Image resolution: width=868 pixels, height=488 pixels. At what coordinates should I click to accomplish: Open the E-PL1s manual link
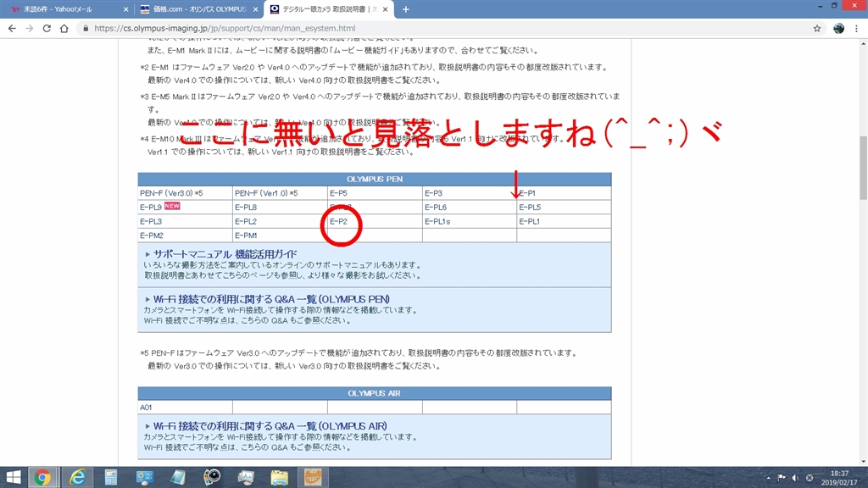pos(437,221)
